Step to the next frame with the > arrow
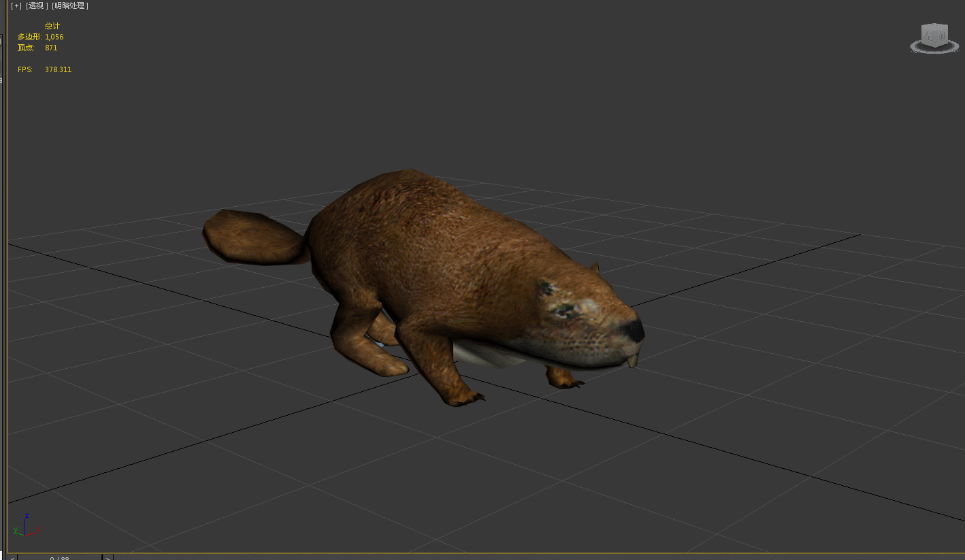 click(x=108, y=557)
